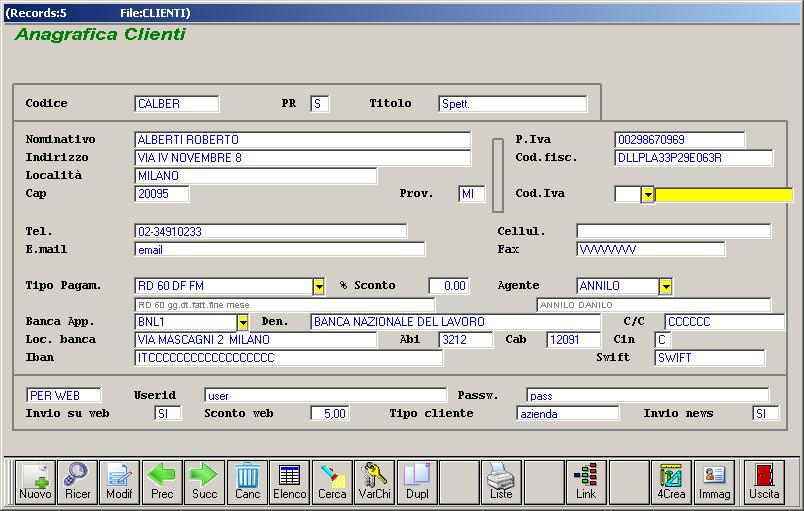804x511 pixels.
Task: Click the Link diagram icon
Action: tap(586, 482)
